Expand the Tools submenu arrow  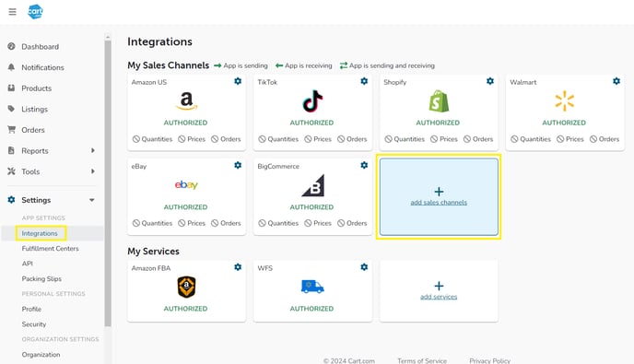coord(92,171)
